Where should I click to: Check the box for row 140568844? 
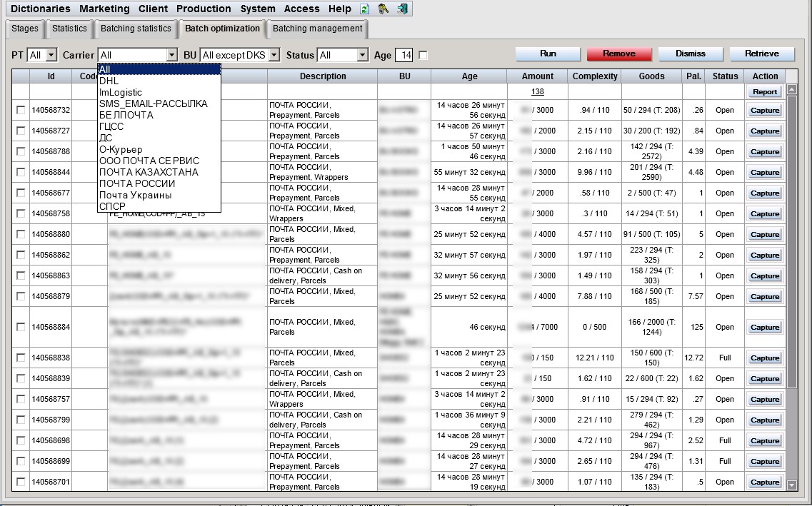21,172
